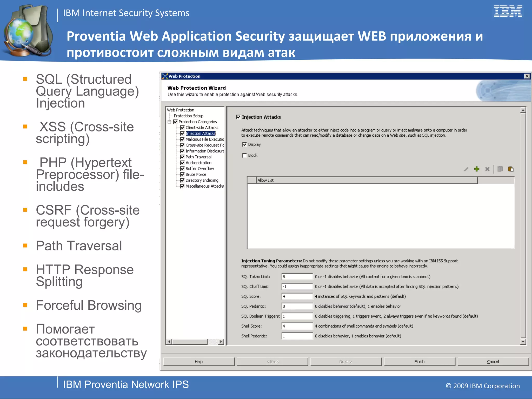This screenshot has height=399, width=532.
Task: Click the SQL Score input field
Action: pyautogui.click(x=297, y=296)
